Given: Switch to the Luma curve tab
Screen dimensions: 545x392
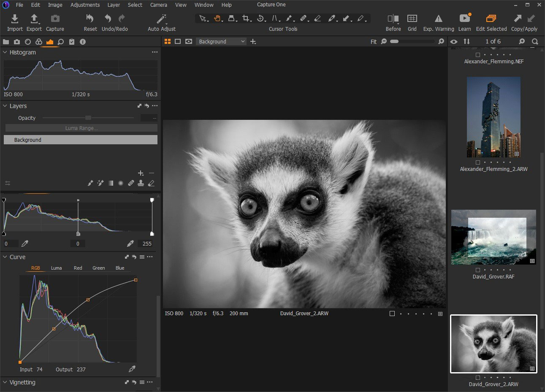Looking at the screenshot, I should 56,268.
